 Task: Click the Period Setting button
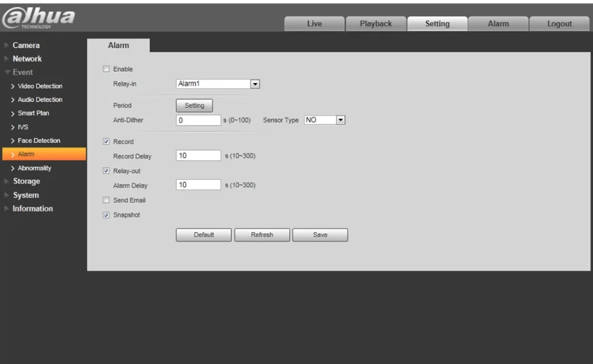click(195, 106)
